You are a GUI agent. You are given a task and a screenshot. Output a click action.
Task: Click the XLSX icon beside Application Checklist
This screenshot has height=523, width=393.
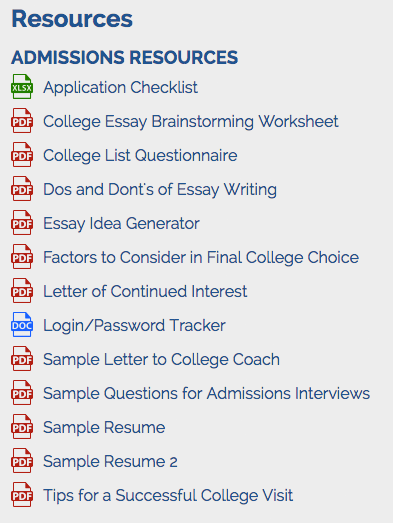pos(22,87)
